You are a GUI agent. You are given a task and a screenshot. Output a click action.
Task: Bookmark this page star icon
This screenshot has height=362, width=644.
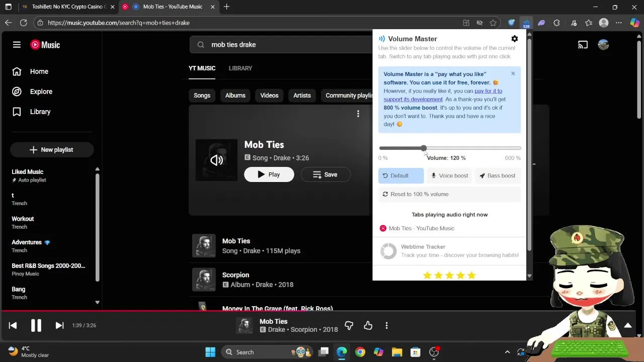pyautogui.click(x=493, y=23)
